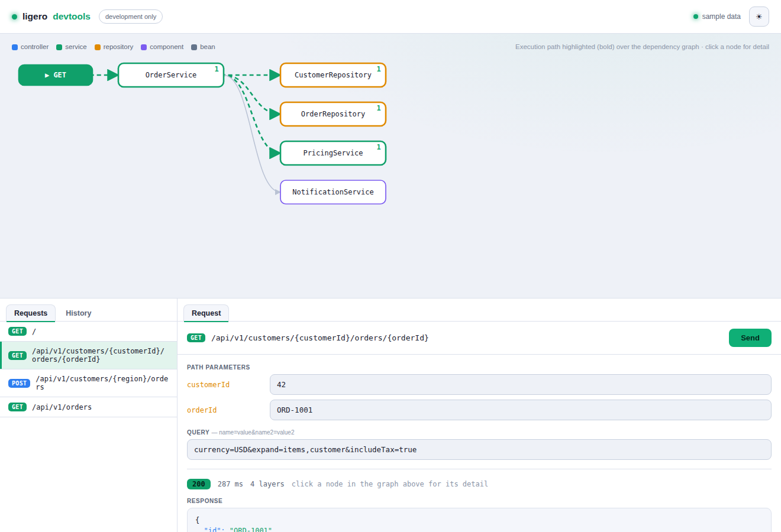Click the PATH PARAMETERS heading

[218, 368]
